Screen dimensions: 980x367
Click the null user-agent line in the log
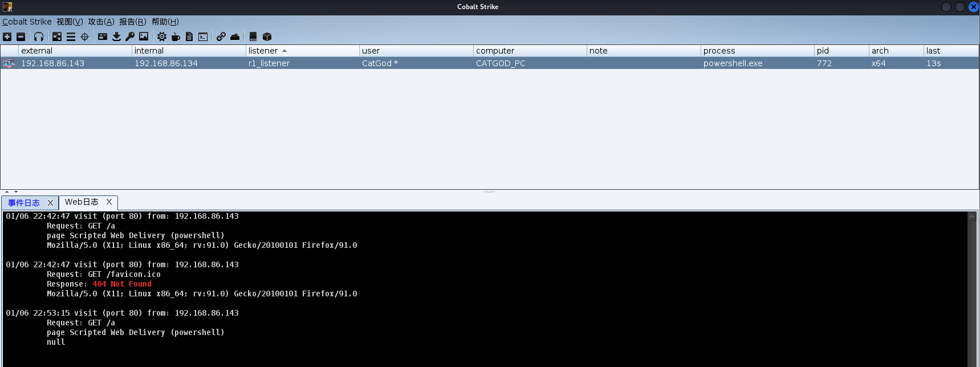click(56, 342)
